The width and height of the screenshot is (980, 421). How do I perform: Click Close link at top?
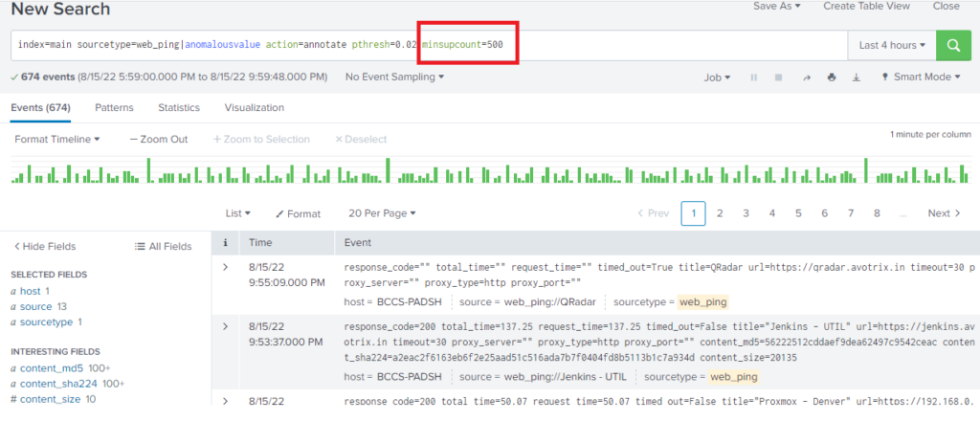tap(946, 6)
